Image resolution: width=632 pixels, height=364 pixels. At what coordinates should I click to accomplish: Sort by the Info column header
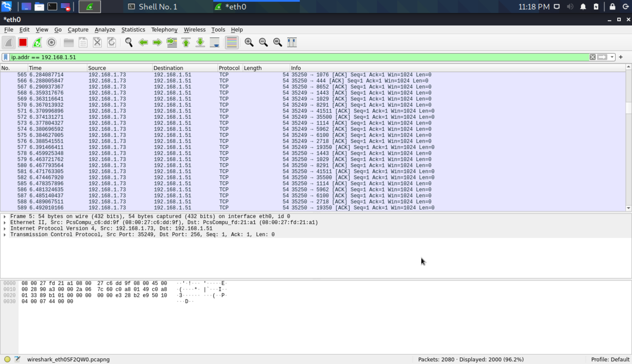(x=457, y=68)
